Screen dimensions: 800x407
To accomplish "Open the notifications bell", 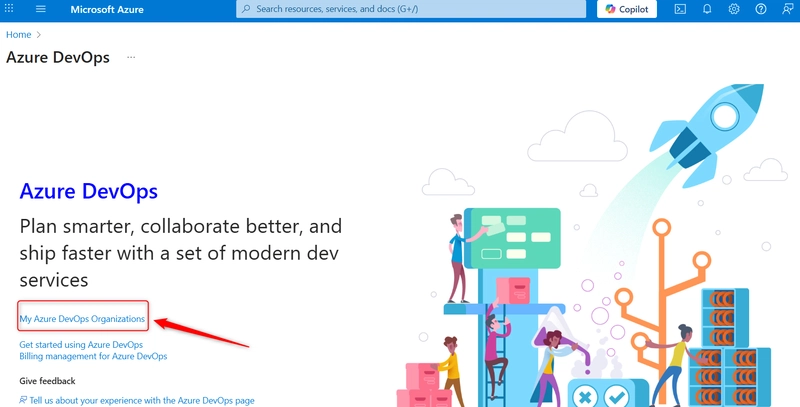I will [x=707, y=9].
